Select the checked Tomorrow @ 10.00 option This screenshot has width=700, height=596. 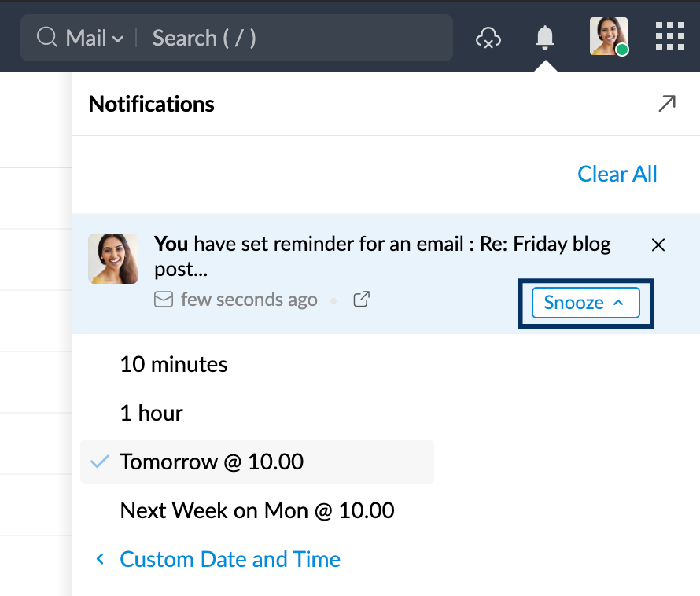click(212, 462)
